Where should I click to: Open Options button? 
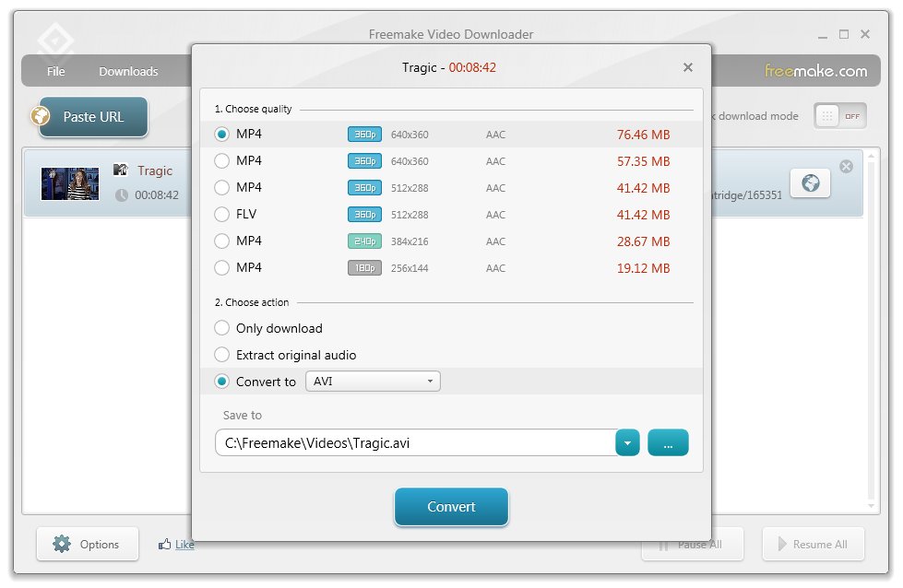(x=88, y=544)
